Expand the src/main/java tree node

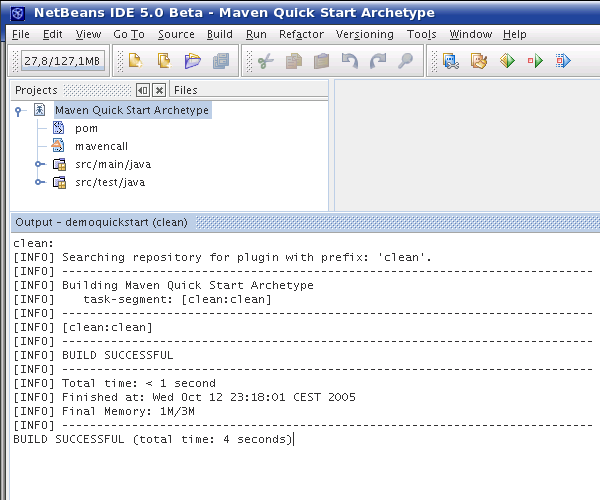click(x=39, y=164)
